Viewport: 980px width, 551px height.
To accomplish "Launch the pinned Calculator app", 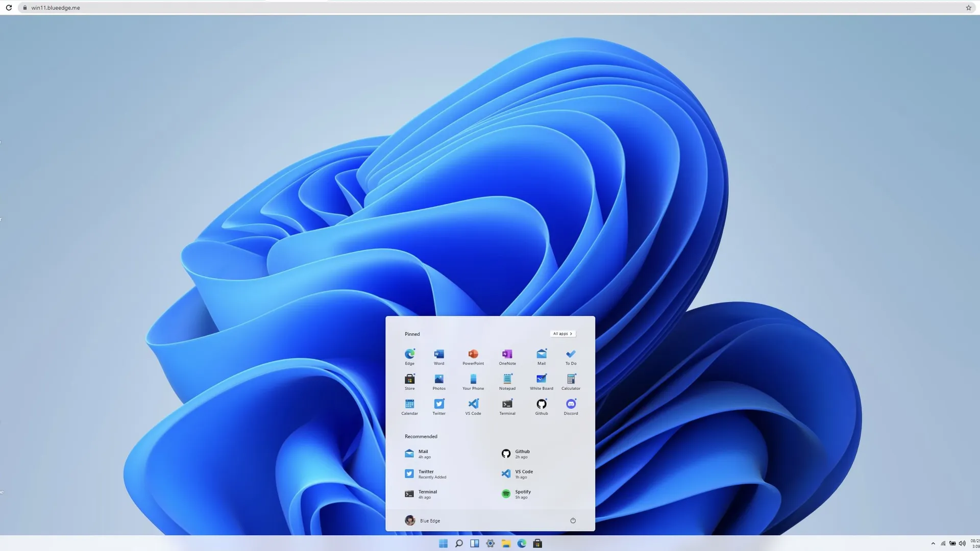I will pos(571,380).
